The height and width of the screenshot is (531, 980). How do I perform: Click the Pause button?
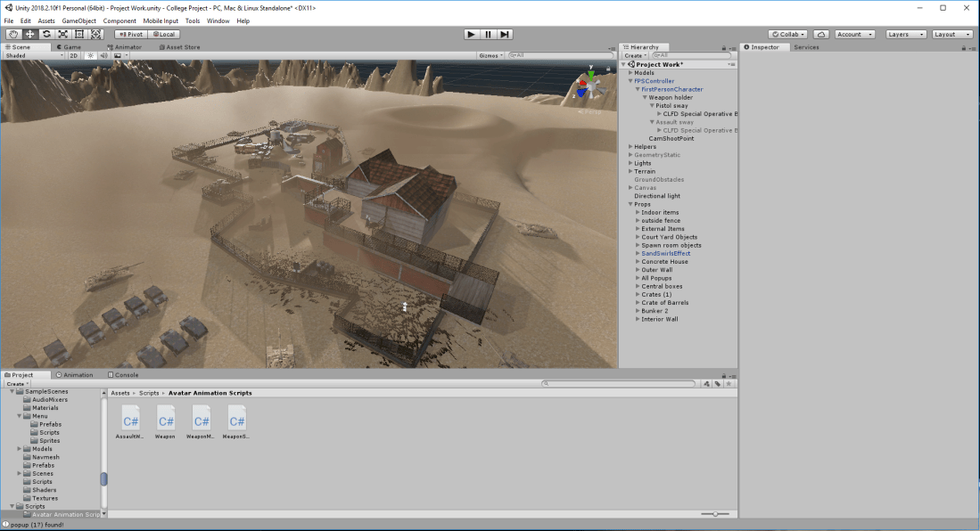coord(488,35)
